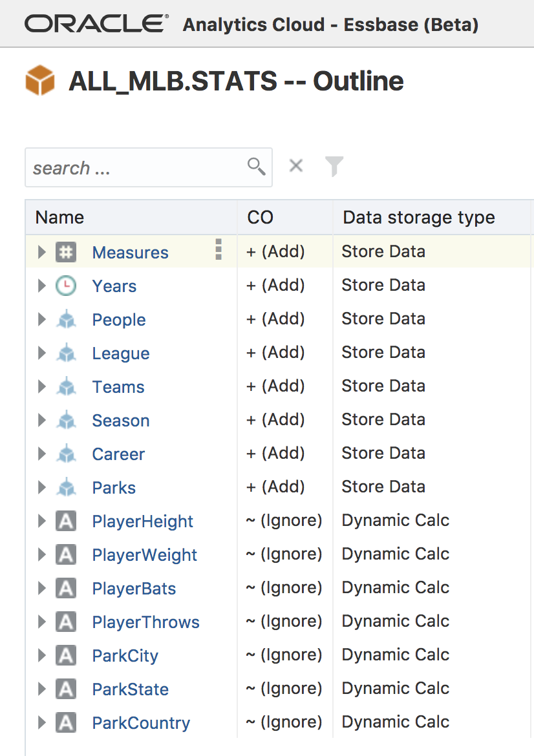This screenshot has width=534, height=756.
Task: Open the PlayerThrows member link
Action: click(x=145, y=622)
